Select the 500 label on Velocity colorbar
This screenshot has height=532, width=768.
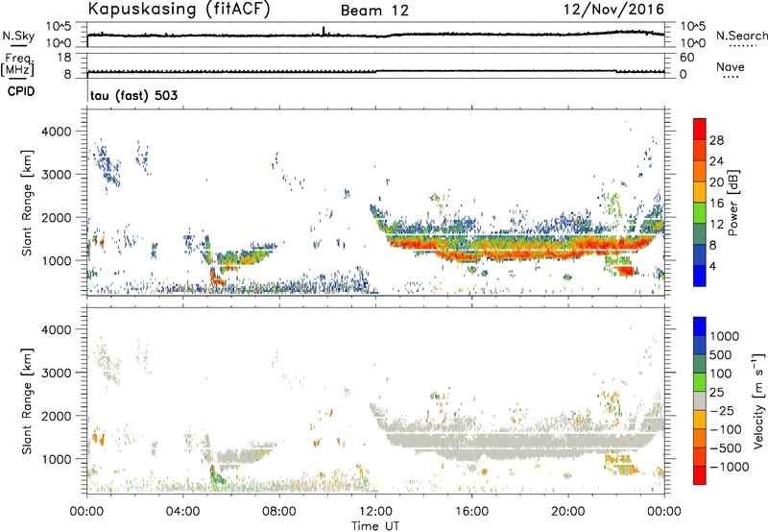[x=721, y=354]
